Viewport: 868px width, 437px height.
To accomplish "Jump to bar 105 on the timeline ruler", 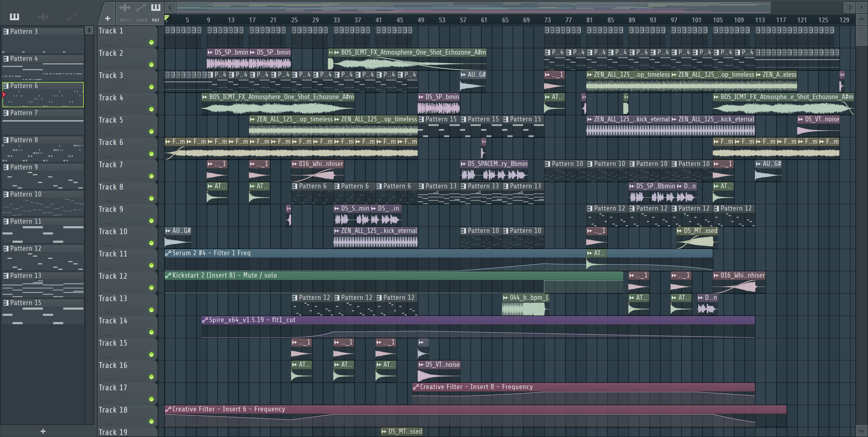I will coord(718,20).
